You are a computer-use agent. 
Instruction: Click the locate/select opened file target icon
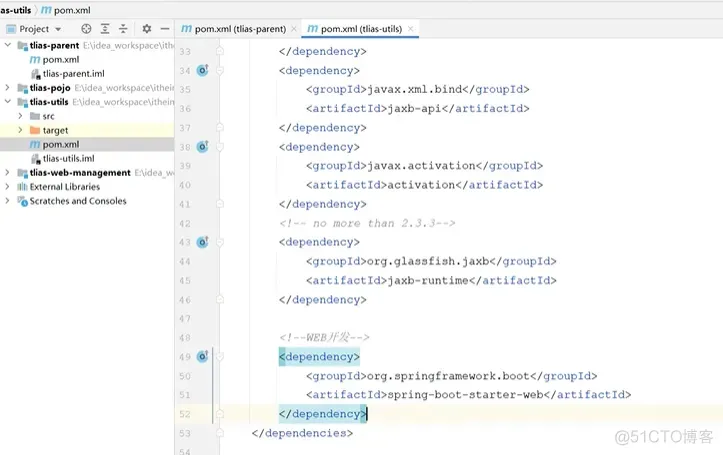pyautogui.click(x=86, y=29)
